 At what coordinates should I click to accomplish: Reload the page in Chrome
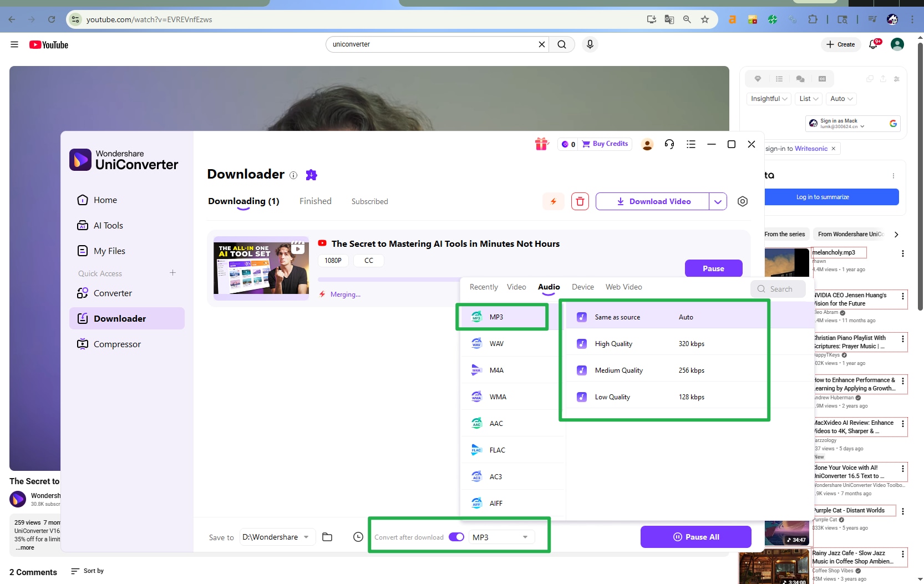tap(52, 19)
